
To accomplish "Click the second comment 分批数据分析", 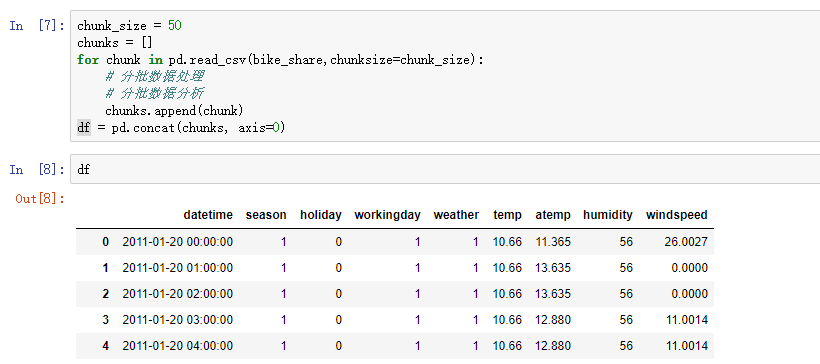I will click(x=154, y=94).
